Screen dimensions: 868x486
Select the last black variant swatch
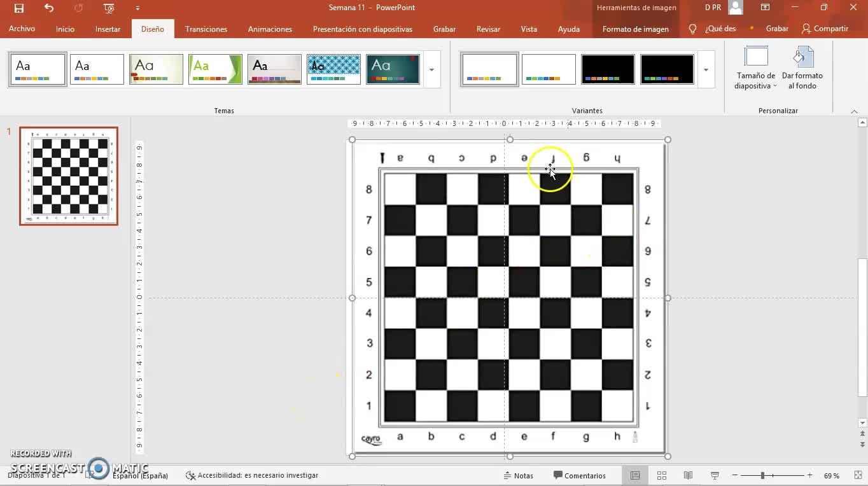tap(667, 69)
